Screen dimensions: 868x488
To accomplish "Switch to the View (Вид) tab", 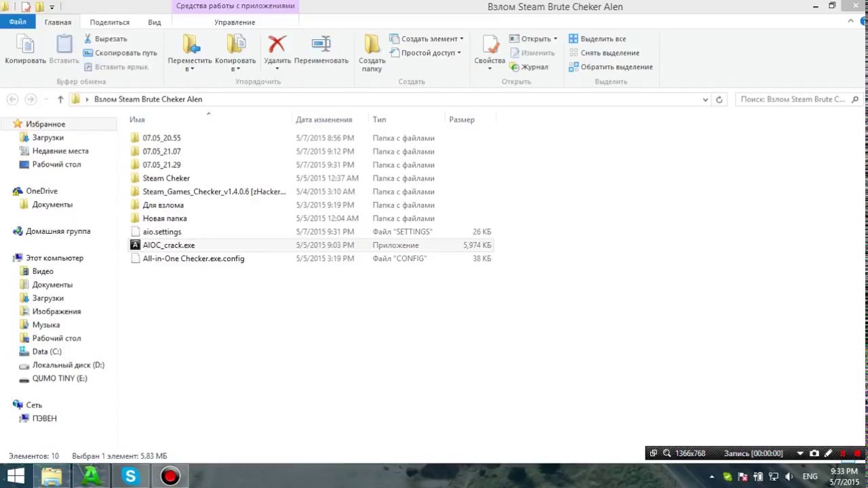I will (x=155, y=22).
